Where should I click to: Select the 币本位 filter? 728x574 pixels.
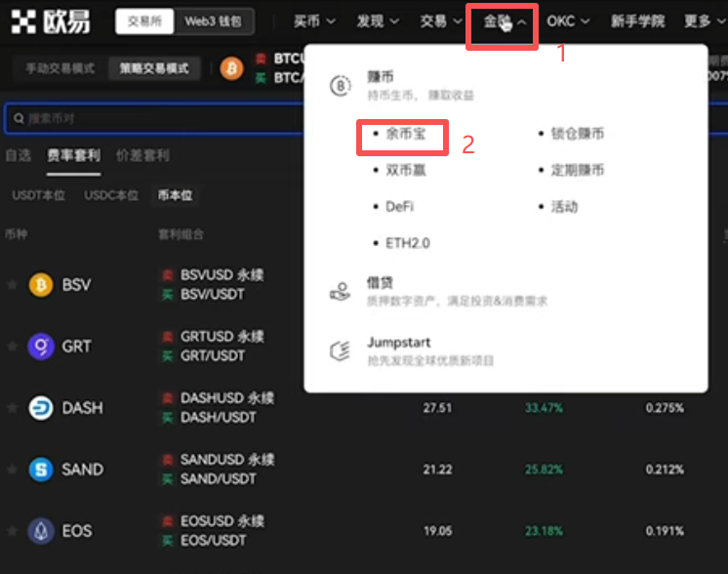coord(175,195)
